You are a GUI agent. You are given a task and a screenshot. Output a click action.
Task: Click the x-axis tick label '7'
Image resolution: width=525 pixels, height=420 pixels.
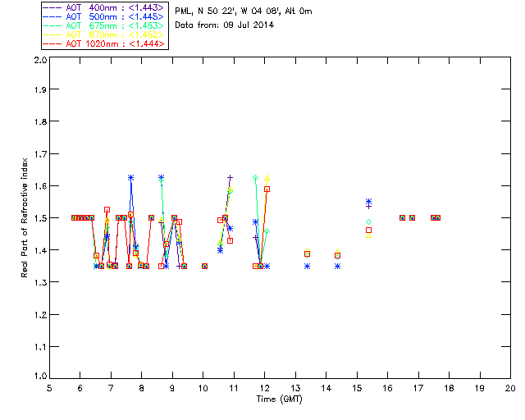[x=111, y=388]
